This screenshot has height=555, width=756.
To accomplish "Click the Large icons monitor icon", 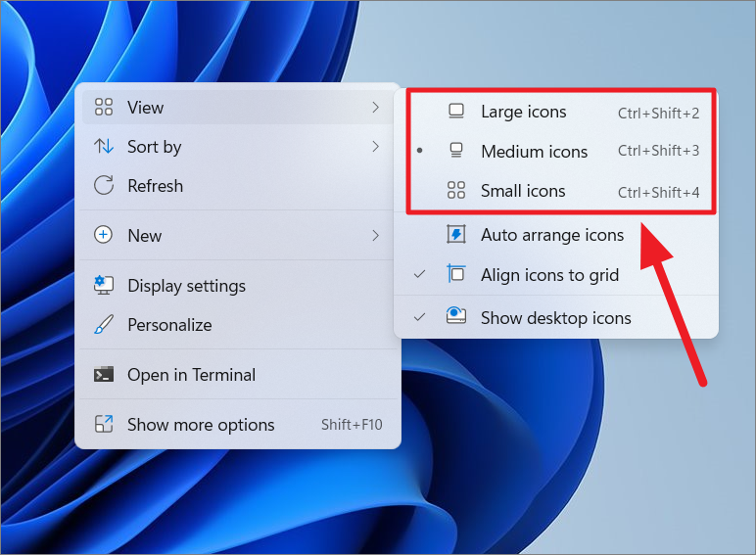I will 456,112.
